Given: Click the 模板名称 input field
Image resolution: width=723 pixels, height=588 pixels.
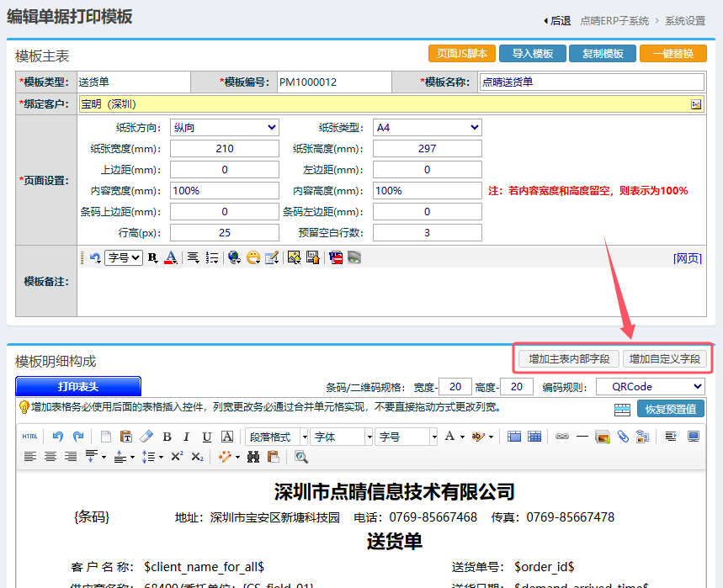Looking at the screenshot, I should coord(591,82).
